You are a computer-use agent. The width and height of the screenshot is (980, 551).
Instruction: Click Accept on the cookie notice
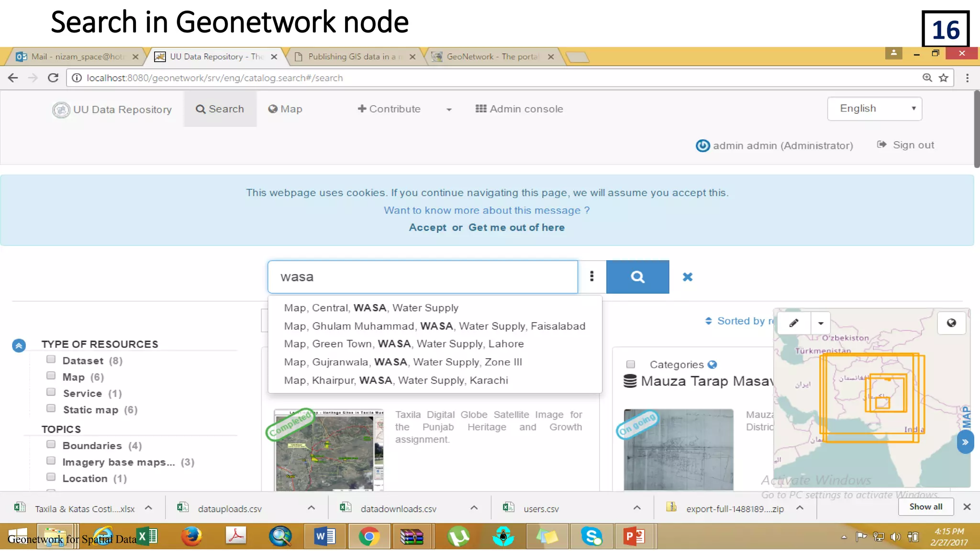(x=427, y=227)
